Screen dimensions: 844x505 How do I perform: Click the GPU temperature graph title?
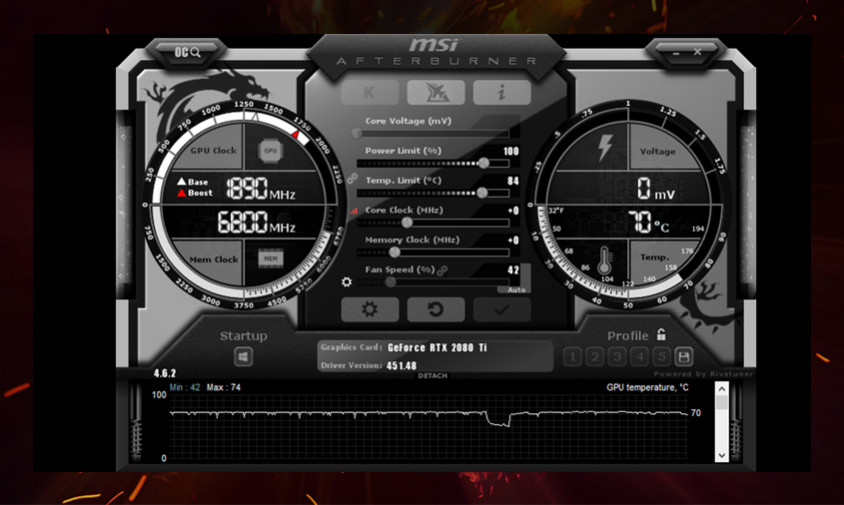click(x=648, y=387)
